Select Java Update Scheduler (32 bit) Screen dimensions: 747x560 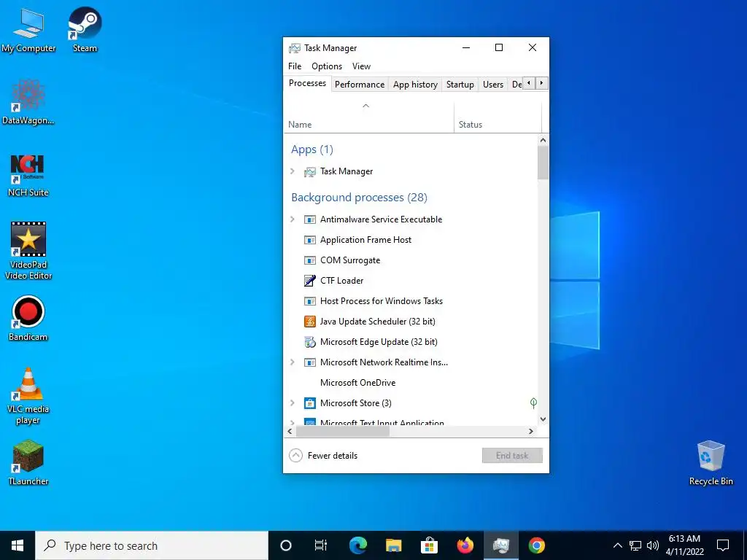coord(411,322)
